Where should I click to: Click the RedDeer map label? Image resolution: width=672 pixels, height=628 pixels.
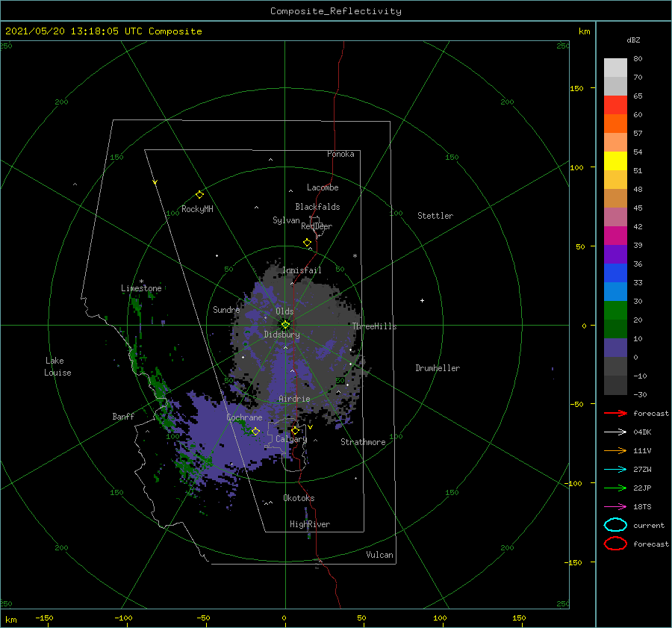coord(317,226)
